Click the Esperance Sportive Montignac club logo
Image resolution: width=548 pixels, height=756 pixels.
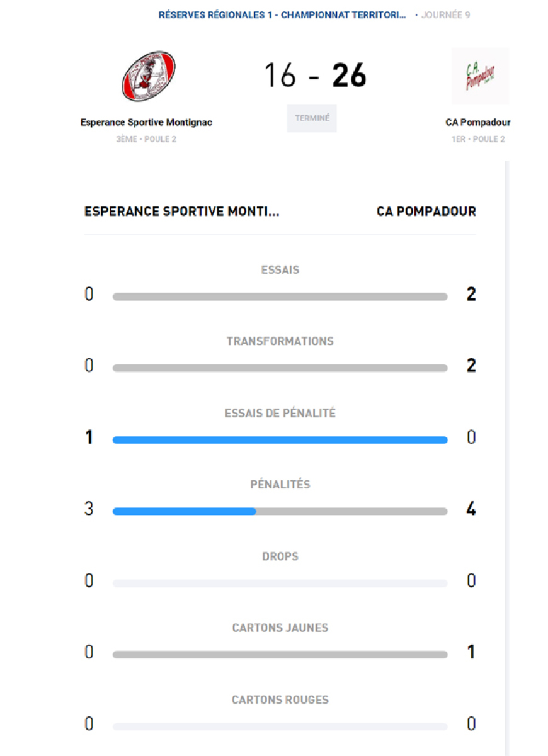(148, 77)
